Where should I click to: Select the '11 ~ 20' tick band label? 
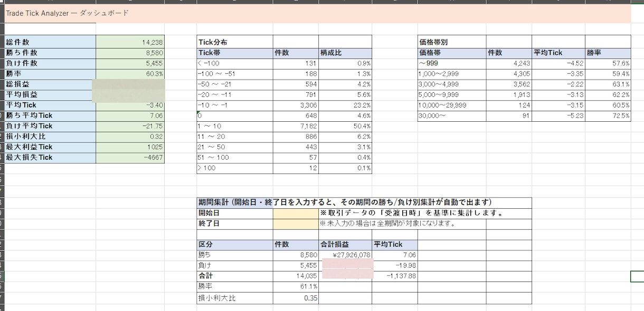[234, 137]
